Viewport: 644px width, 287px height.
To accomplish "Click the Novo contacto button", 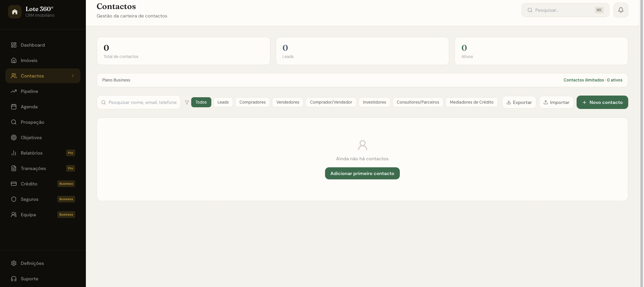I will coord(602,102).
